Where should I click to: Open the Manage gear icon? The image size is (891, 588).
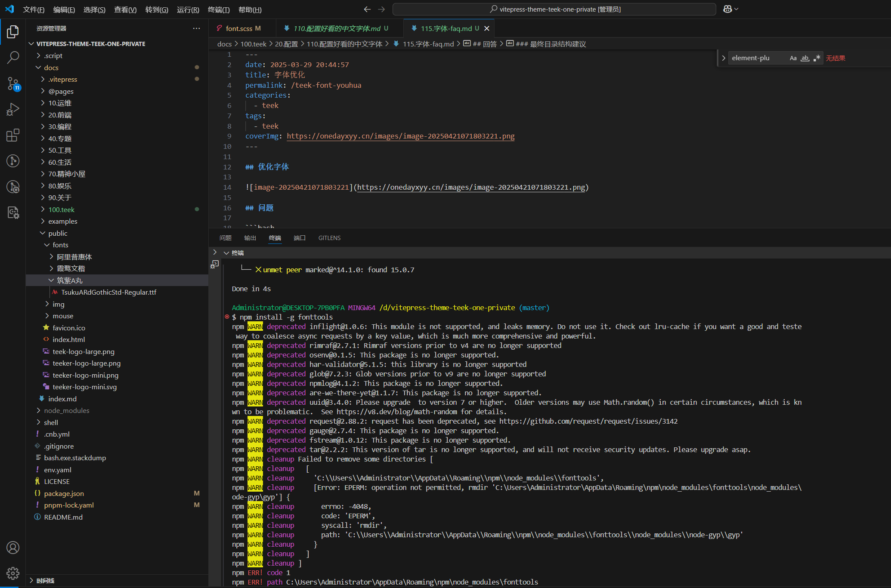click(13, 573)
